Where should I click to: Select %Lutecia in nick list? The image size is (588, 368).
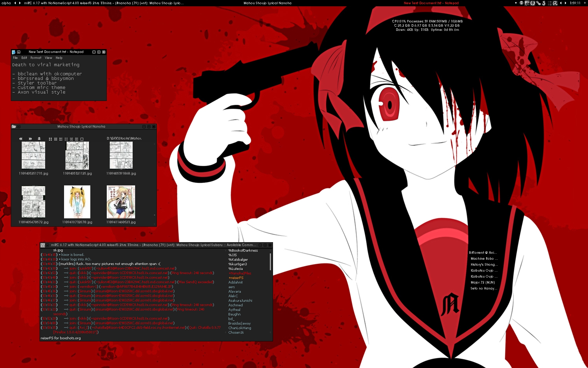[x=236, y=269]
